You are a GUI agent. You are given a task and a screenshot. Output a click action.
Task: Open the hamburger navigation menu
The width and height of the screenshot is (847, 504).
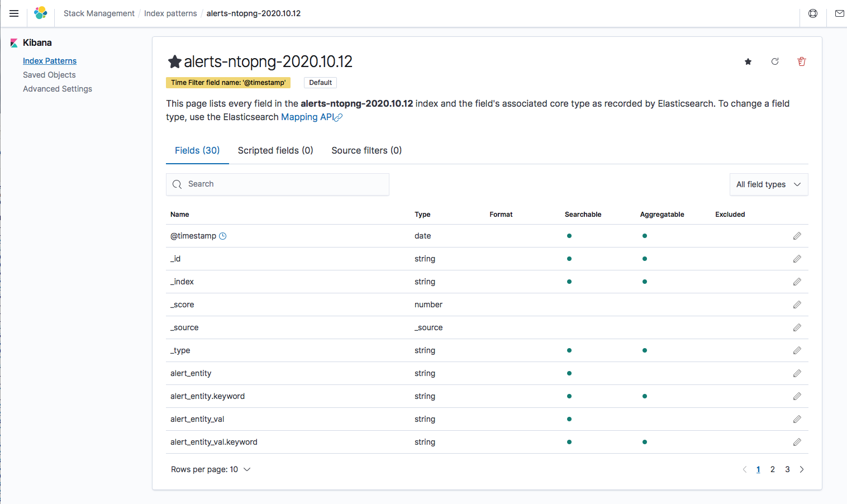14,13
